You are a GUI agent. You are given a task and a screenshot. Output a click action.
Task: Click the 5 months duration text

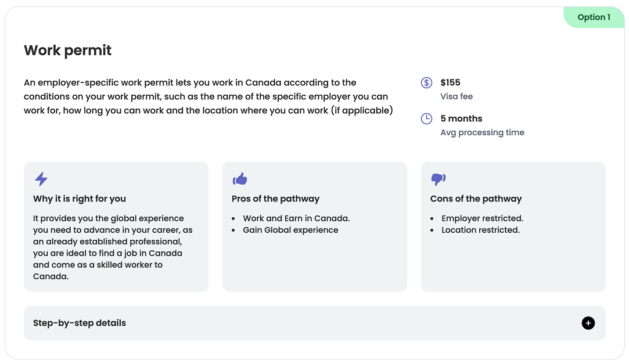pos(461,118)
